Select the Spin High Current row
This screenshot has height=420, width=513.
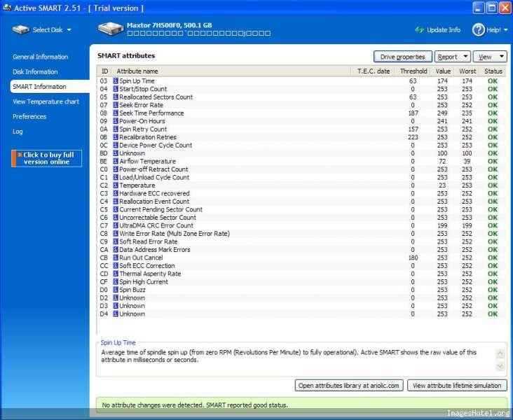301,281
